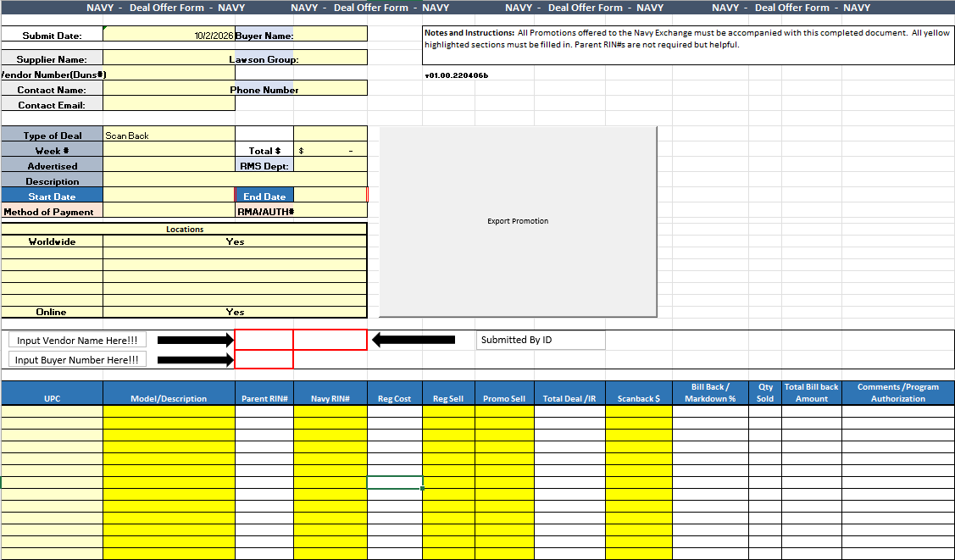Select the Supplier Name input cell
The width and height of the screenshot is (955, 560).
[x=169, y=58]
